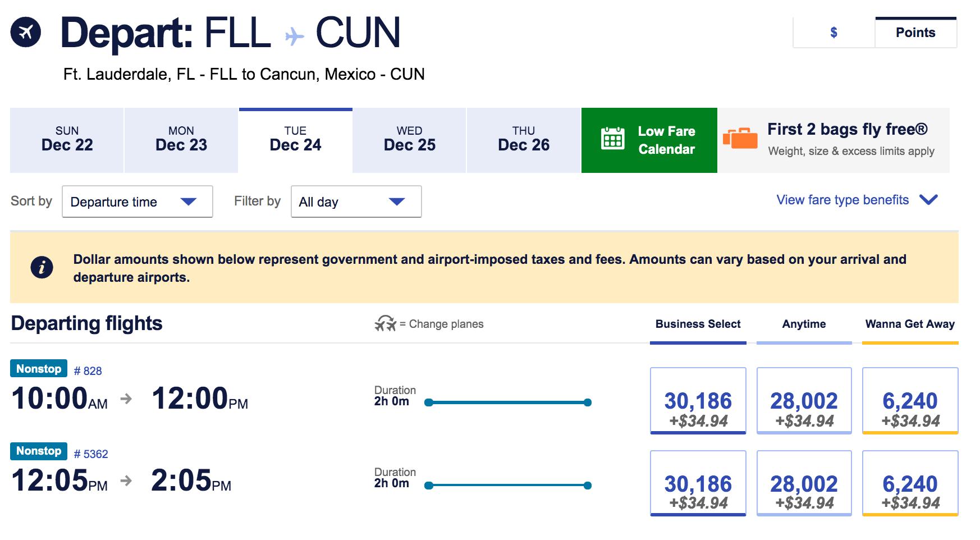Click the orange luggage bags icon
Screen dimensions: 980x540
740,139
